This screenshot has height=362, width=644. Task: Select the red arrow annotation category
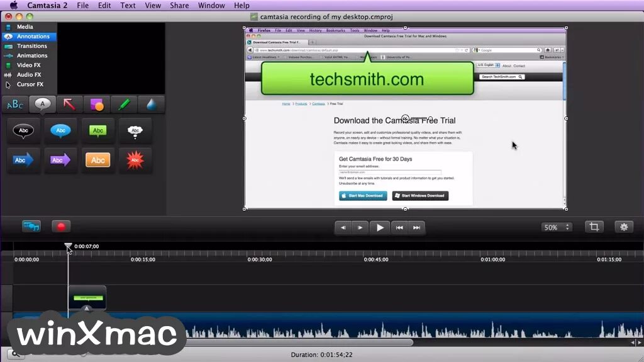pos(69,105)
